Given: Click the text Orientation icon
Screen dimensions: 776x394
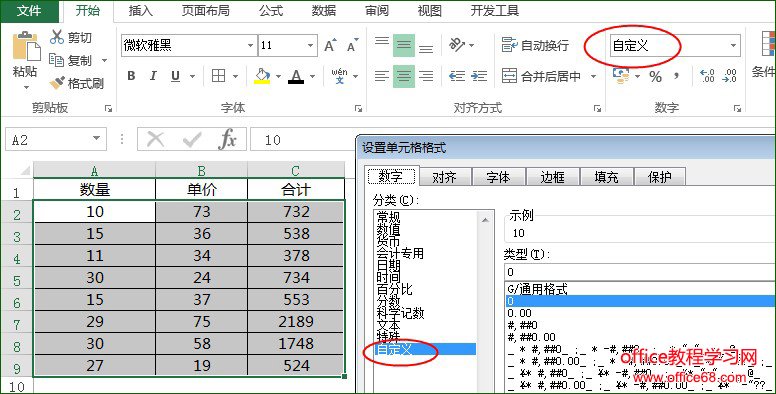Looking at the screenshot, I should pos(456,45).
